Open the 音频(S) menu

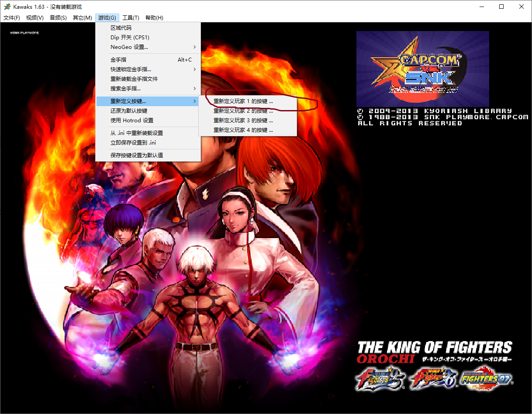click(x=58, y=18)
